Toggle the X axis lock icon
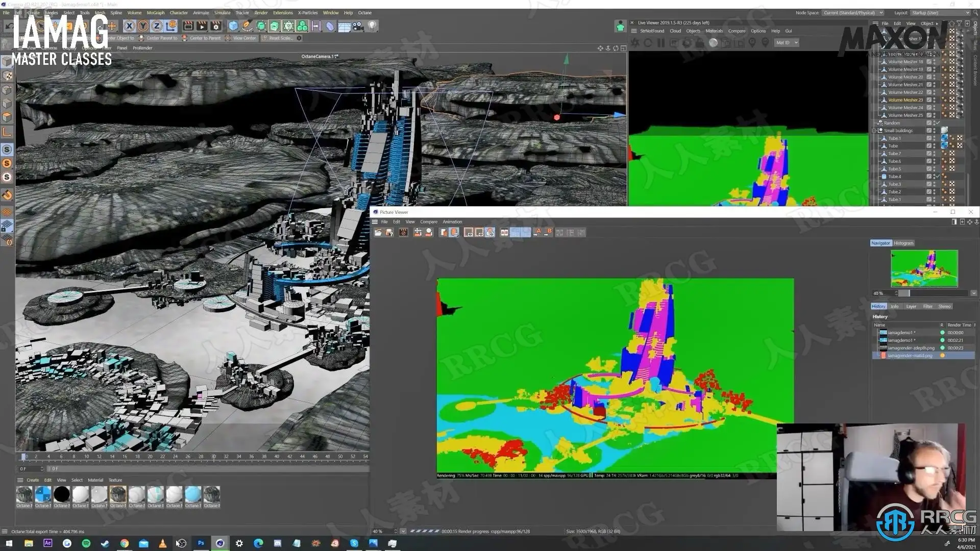Viewport: 980px width, 551px height. (129, 26)
